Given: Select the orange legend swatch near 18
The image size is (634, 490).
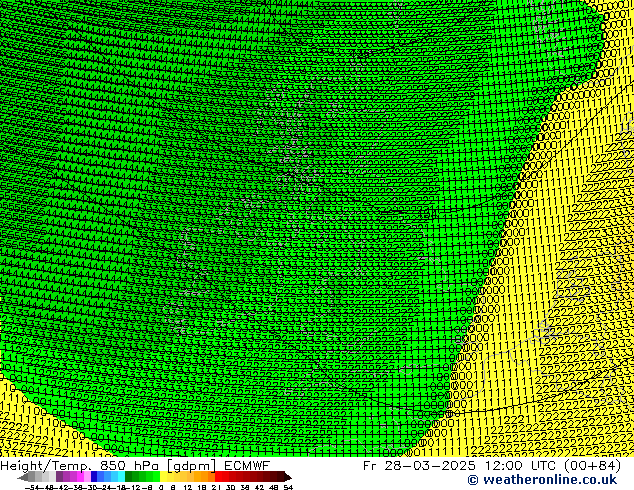Looking at the screenshot, I should [x=204, y=477].
